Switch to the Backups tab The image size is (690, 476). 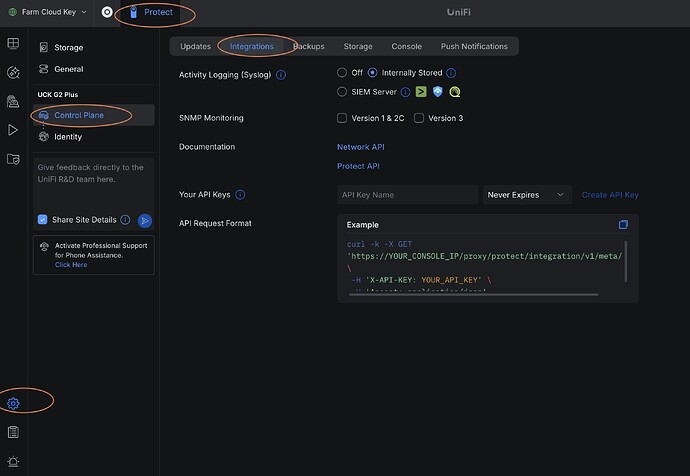(x=309, y=46)
